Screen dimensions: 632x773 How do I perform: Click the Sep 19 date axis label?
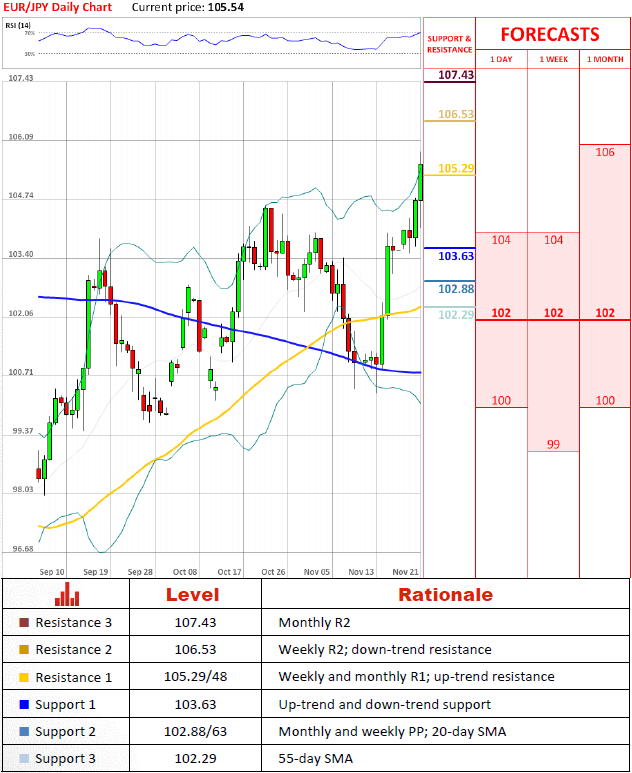pyautogui.click(x=96, y=572)
